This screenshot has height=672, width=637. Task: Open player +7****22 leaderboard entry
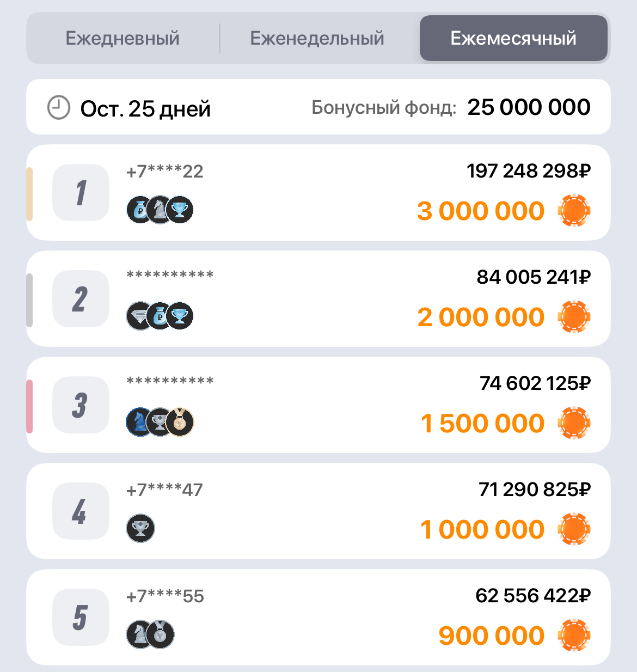[x=318, y=192]
